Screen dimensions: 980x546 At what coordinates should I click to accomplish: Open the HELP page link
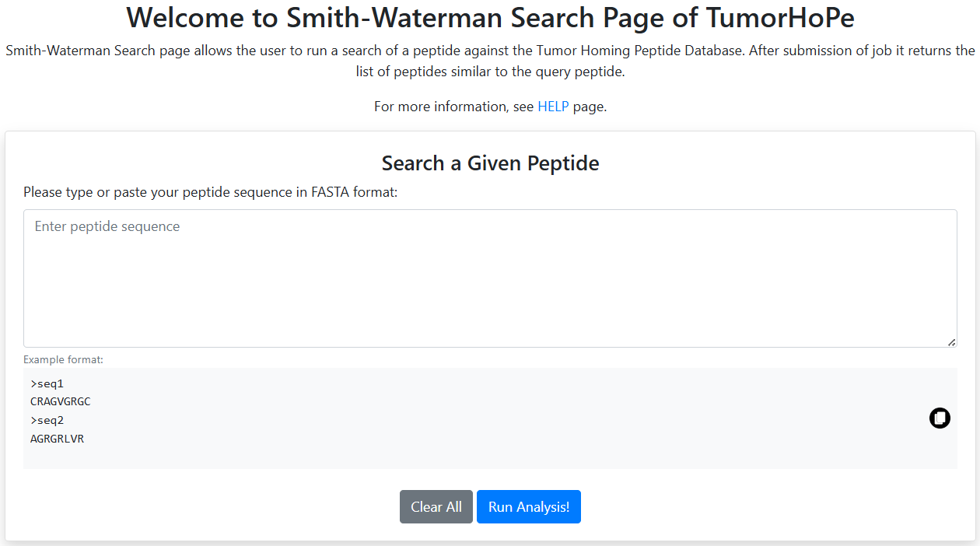[x=553, y=107]
